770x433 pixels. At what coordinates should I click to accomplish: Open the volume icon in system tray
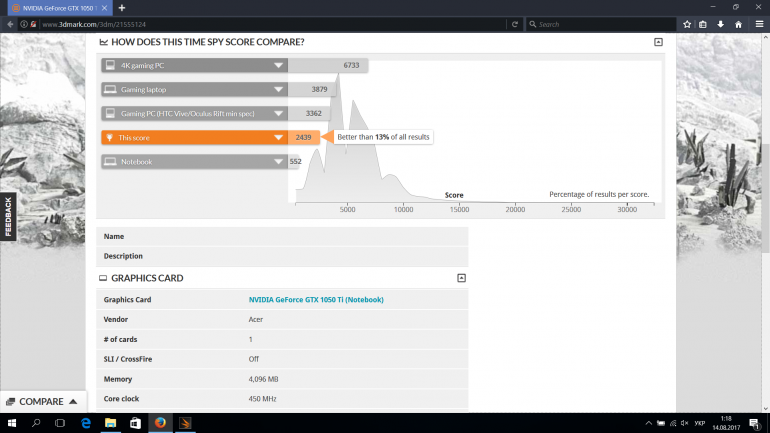(x=685, y=423)
